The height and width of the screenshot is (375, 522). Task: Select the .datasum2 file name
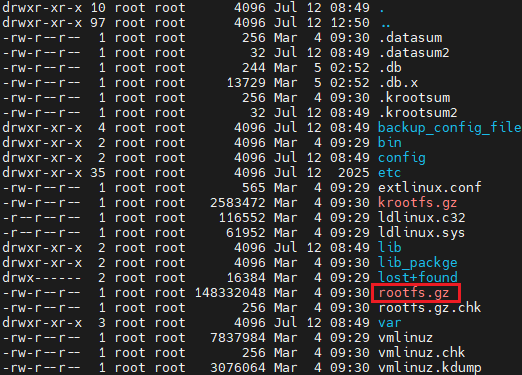[414, 53]
